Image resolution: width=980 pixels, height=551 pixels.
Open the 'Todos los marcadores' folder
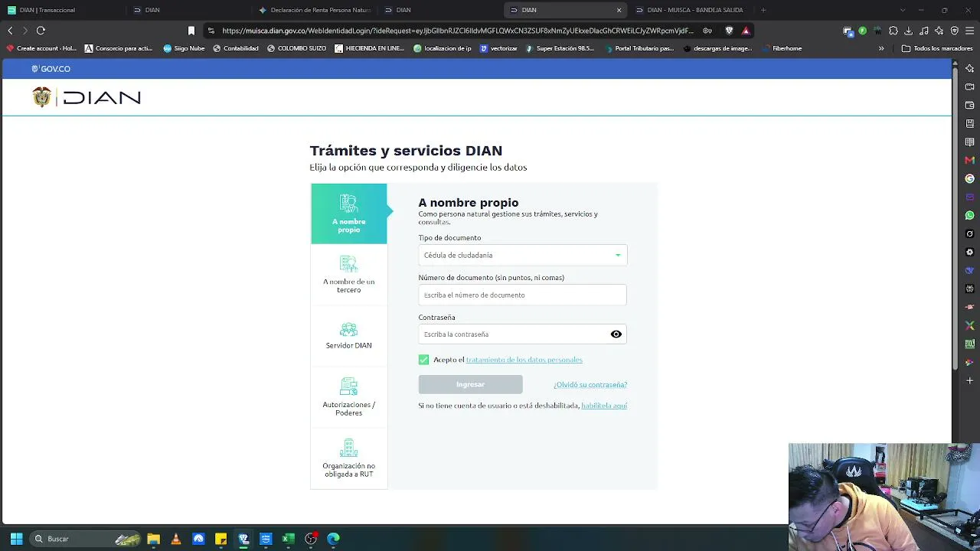937,48
